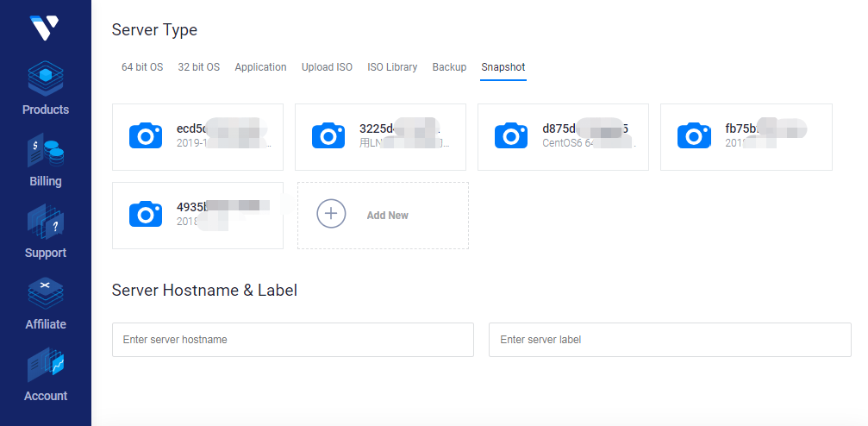Image resolution: width=868 pixels, height=426 pixels.
Task: Open the Support sidebar icon
Action: point(46,222)
